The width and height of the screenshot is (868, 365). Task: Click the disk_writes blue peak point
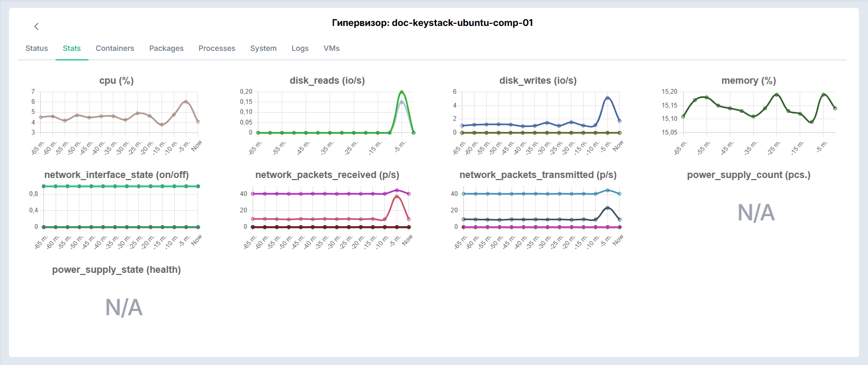pos(607,98)
